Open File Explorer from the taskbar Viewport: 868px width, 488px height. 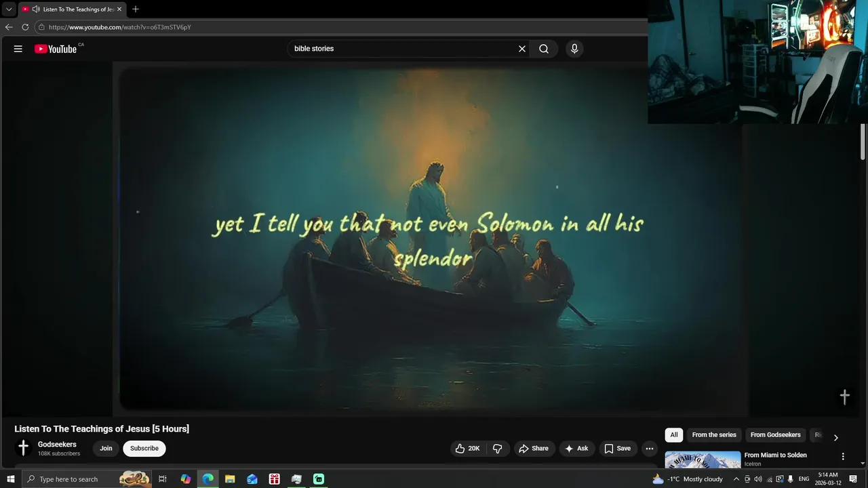(230, 479)
